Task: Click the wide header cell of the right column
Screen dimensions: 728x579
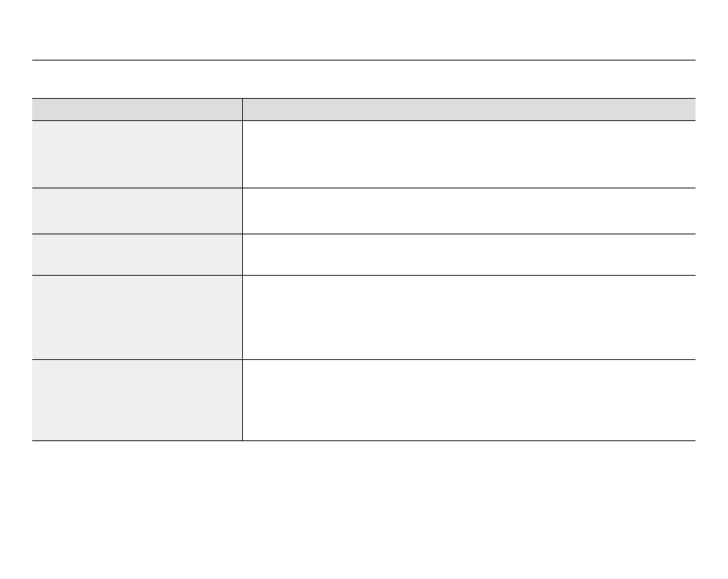Action: 469,110
